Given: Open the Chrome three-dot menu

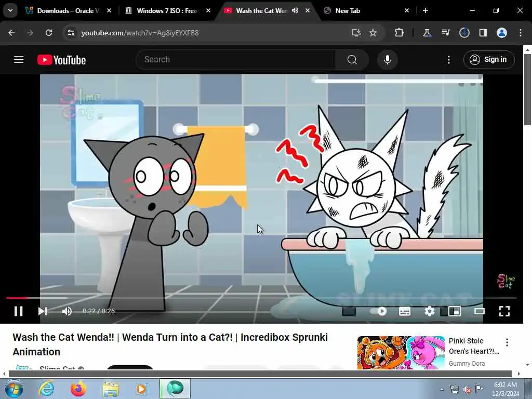Looking at the screenshot, I should [521, 33].
